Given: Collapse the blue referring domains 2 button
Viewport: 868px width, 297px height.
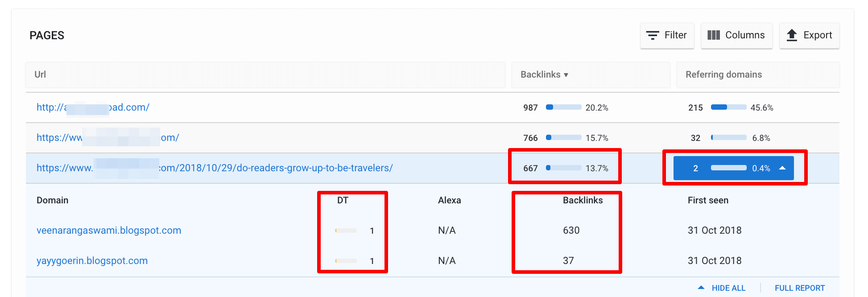Looking at the screenshot, I should (733, 168).
